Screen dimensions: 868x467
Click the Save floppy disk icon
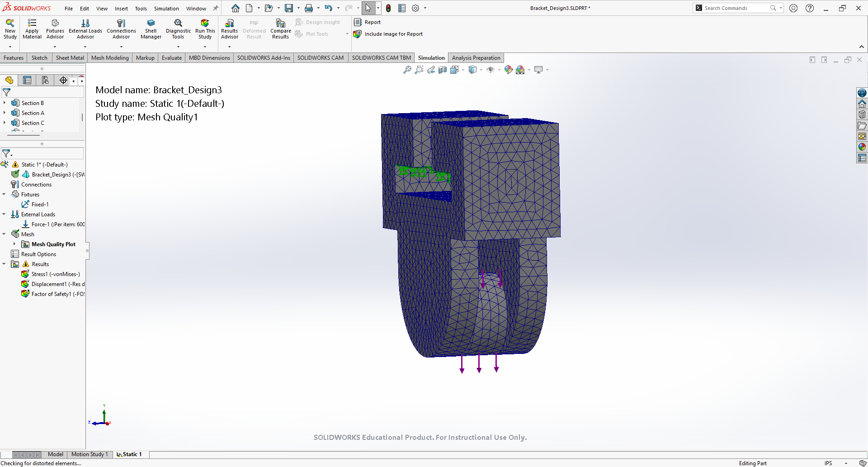click(288, 8)
